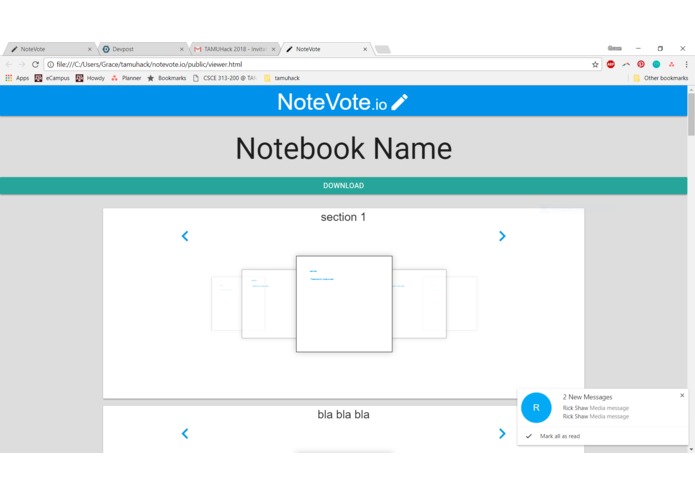This screenshot has width=695, height=494.
Task: Bookmark this page with the star icon
Action: point(595,64)
